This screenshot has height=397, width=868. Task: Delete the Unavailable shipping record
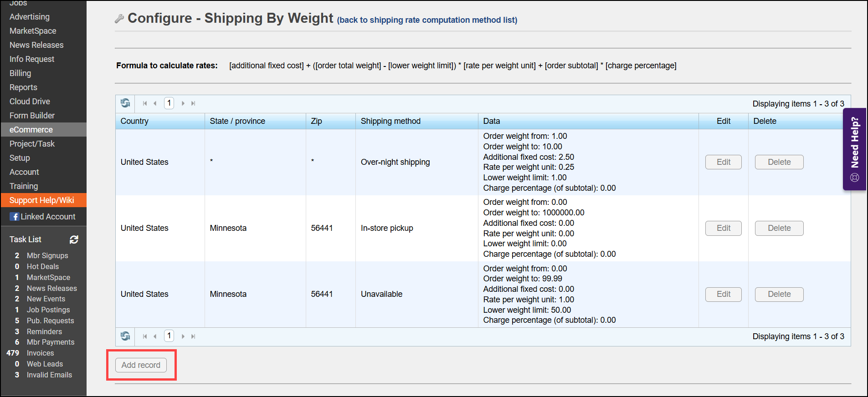[779, 294]
